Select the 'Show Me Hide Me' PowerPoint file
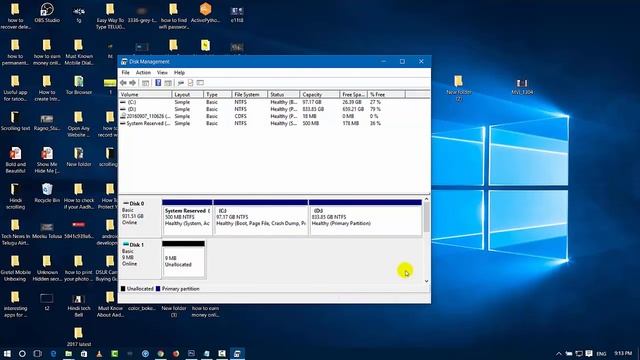 [x=47, y=160]
